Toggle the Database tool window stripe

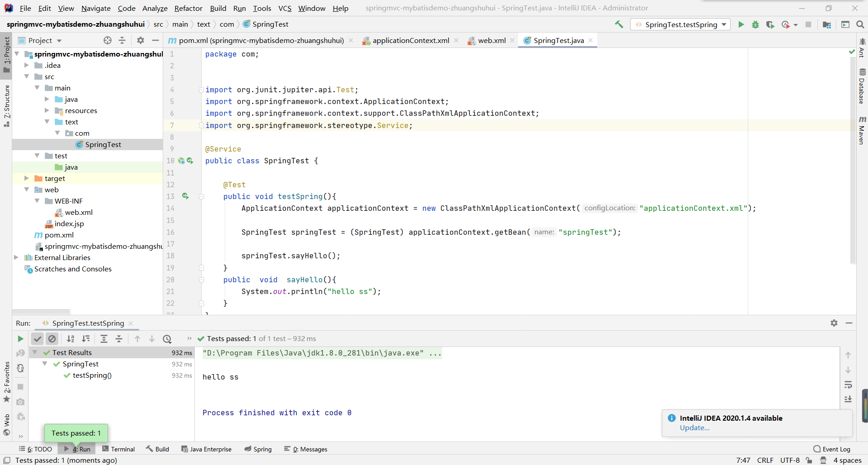point(862,86)
